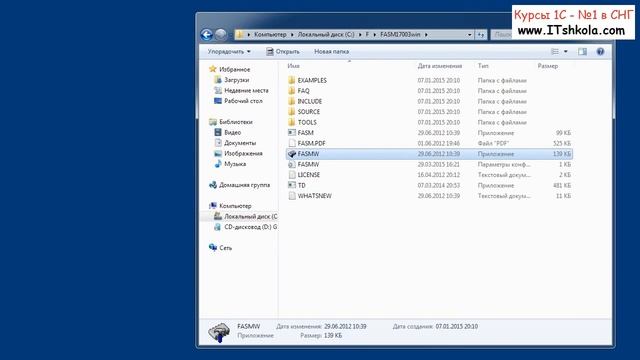Open the Видео library
Image resolution: width=640 pixels, height=360 pixels.
pyautogui.click(x=232, y=133)
